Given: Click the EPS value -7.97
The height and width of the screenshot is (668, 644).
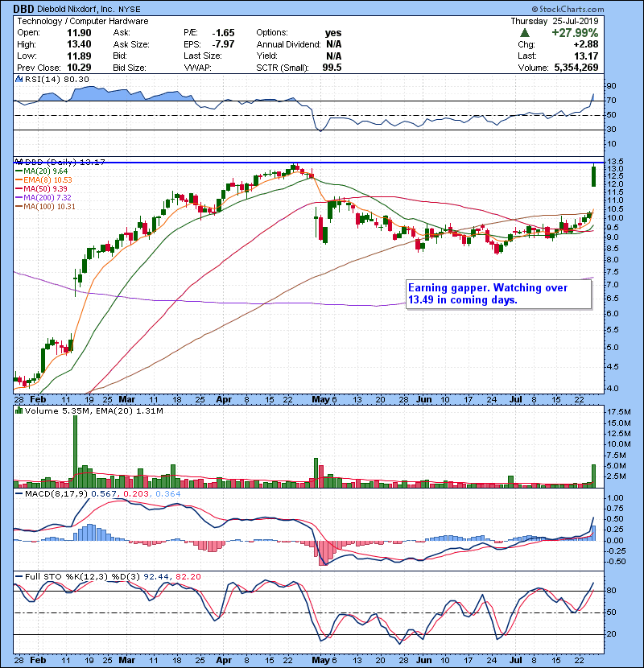Looking at the screenshot, I should point(223,44).
